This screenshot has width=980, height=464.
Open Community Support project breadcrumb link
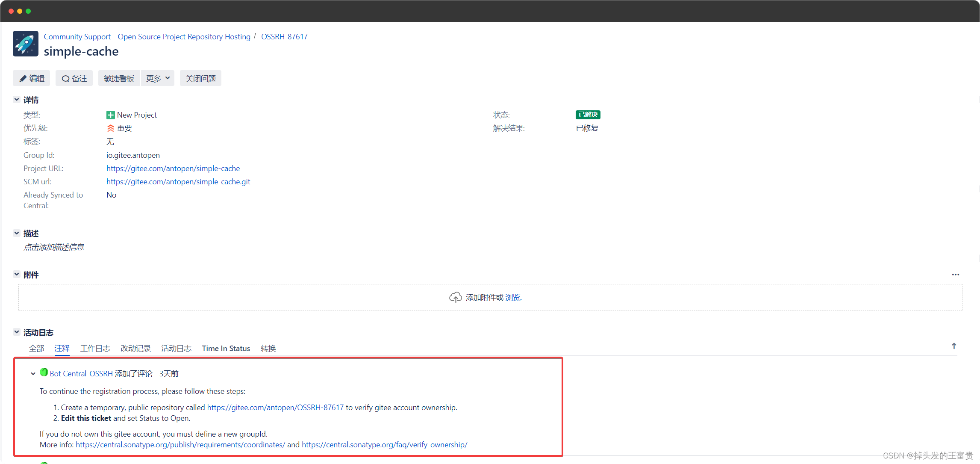pos(147,37)
